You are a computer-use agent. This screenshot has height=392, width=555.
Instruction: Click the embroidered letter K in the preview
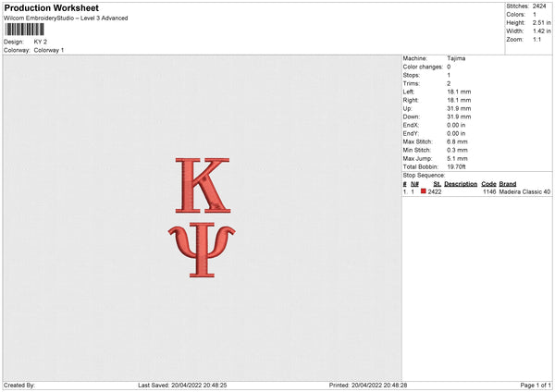point(203,186)
